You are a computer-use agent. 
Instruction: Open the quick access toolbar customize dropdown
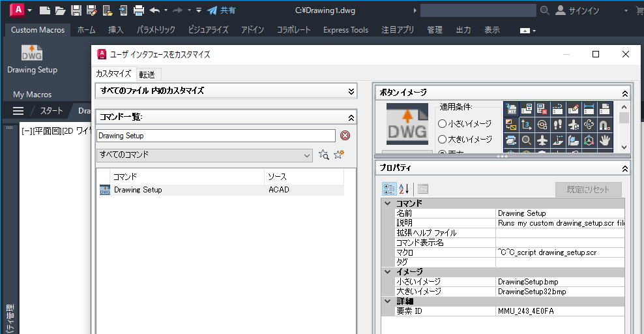[199, 10]
